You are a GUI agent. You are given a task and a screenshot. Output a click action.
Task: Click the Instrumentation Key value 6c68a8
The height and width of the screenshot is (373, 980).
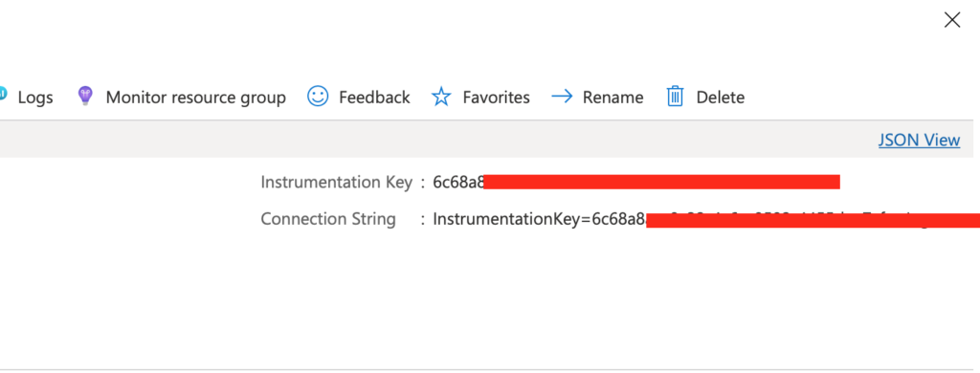click(x=458, y=183)
